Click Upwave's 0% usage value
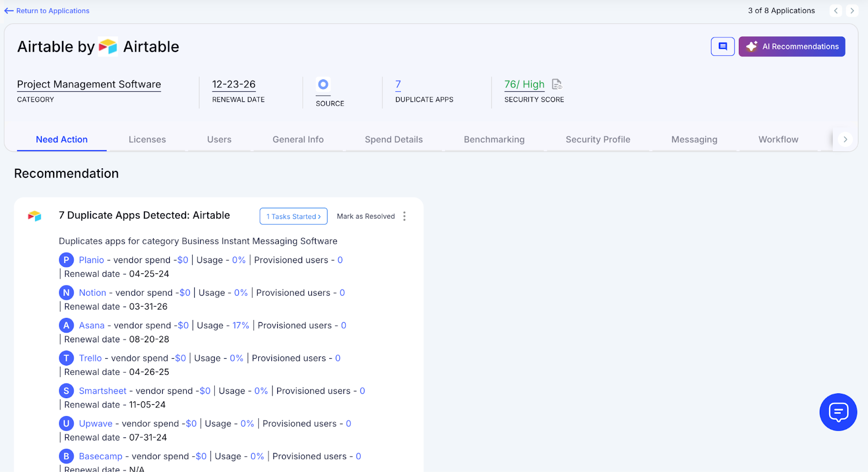This screenshot has width=868, height=472. [x=247, y=424]
